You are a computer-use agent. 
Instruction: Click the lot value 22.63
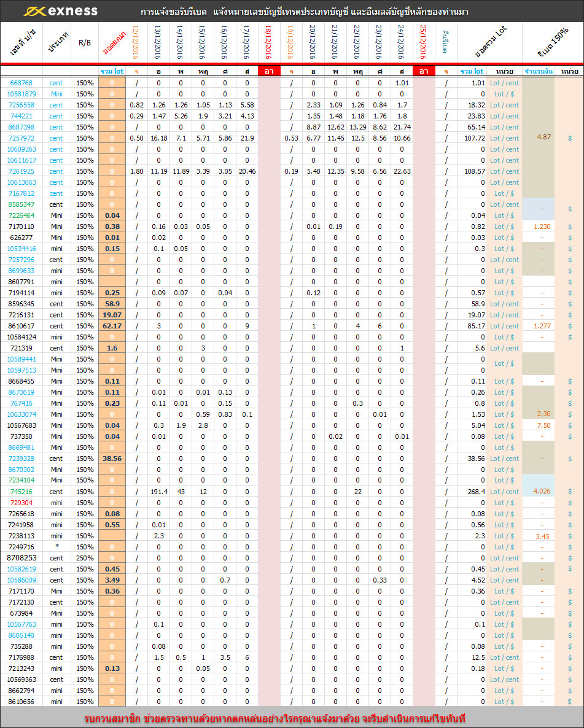[402, 172]
